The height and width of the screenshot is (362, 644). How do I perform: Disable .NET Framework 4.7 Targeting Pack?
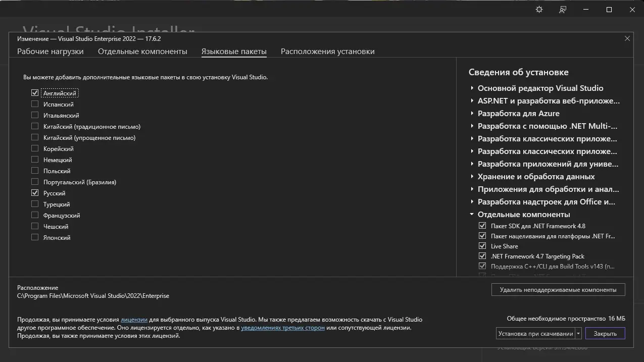click(482, 256)
